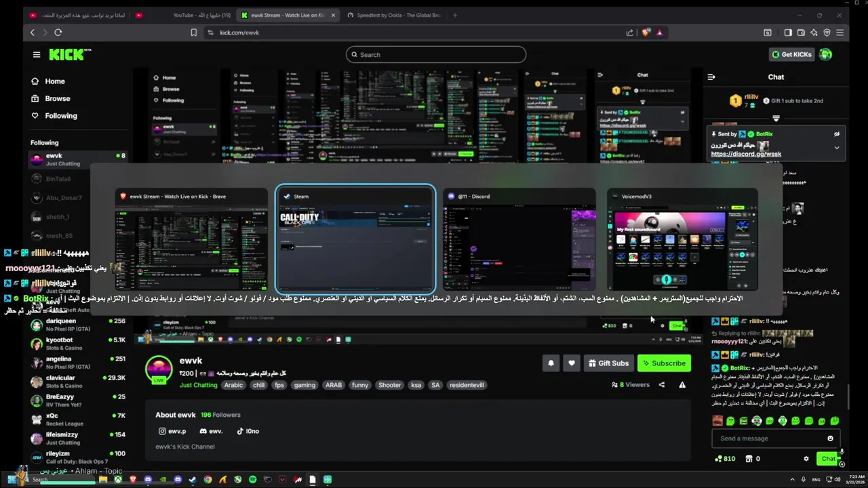Open Spotify from the taskbar
This screenshot has height=488, width=868.
(x=253, y=480)
